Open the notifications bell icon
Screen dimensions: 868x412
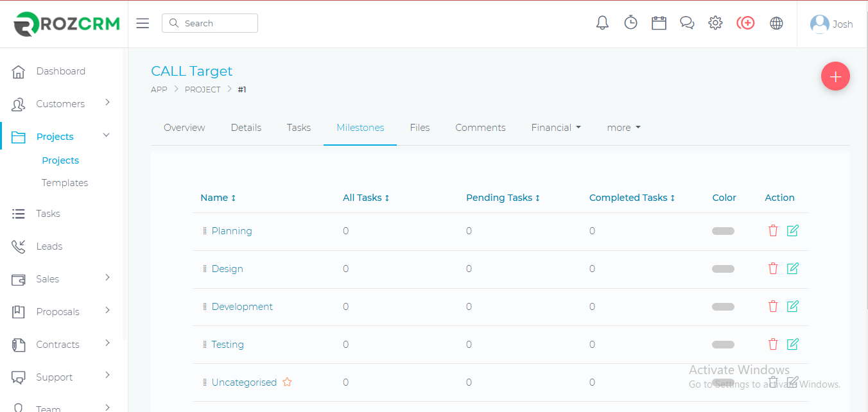602,23
